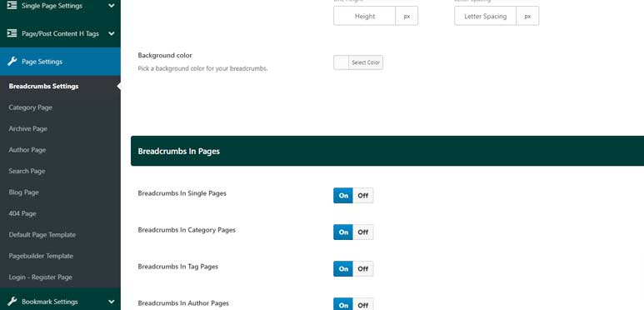Image resolution: width=644 pixels, height=310 pixels.
Task: Click the Select Color button
Action: [366, 62]
